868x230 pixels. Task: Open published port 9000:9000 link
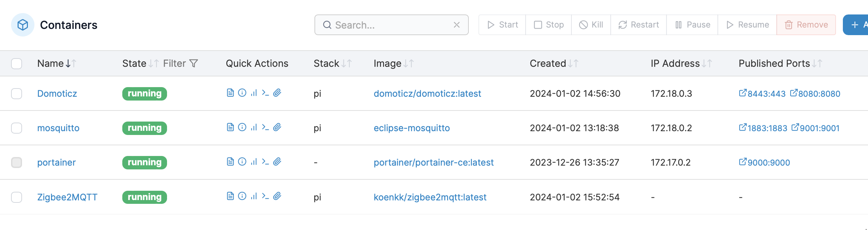click(x=764, y=163)
